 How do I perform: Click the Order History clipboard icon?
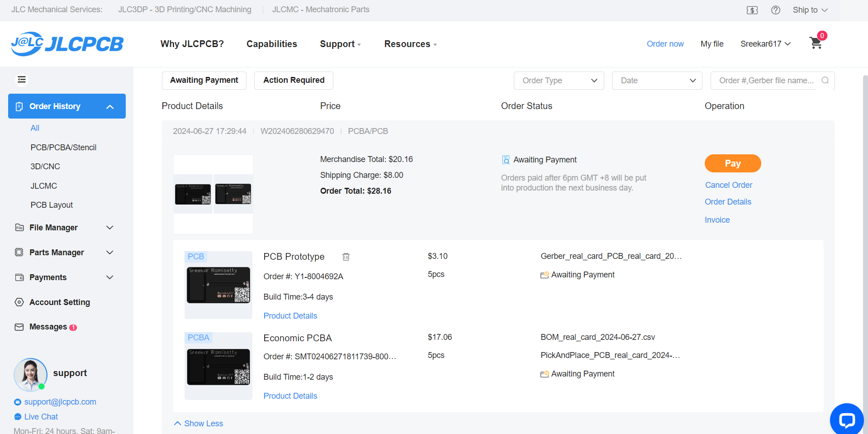19,106
